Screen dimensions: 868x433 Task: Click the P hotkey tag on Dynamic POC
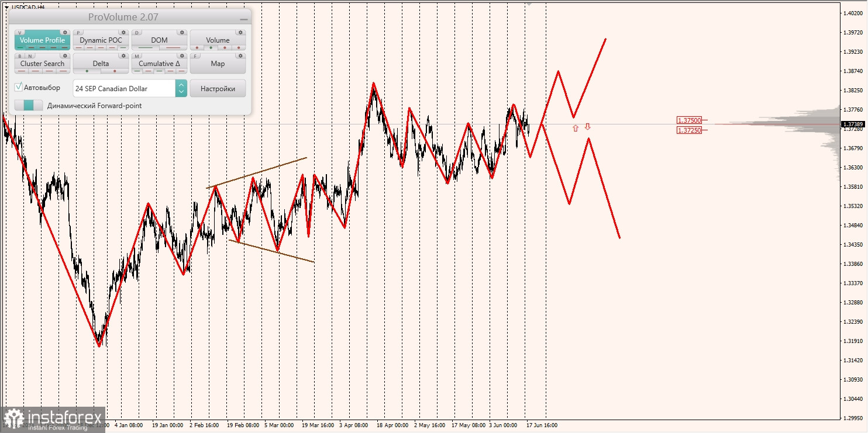point(78,33)
